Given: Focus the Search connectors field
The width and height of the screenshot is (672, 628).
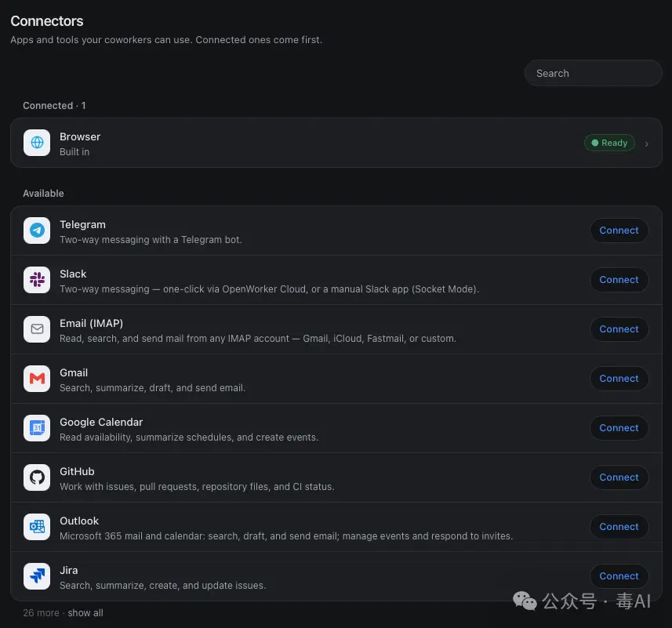Looking at the screenshot, I should coord(593,73).
